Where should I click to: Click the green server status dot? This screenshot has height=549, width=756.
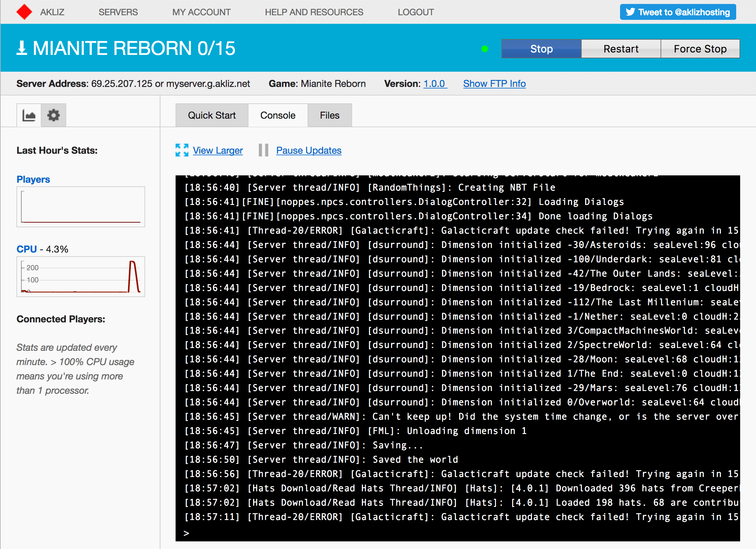point(485,49)
